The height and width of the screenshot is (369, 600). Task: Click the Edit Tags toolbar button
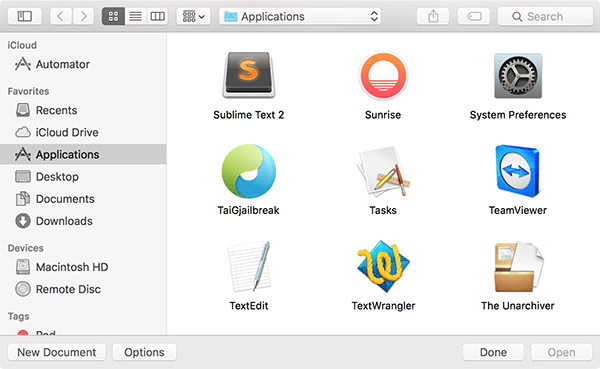click(x=474, y=16)
